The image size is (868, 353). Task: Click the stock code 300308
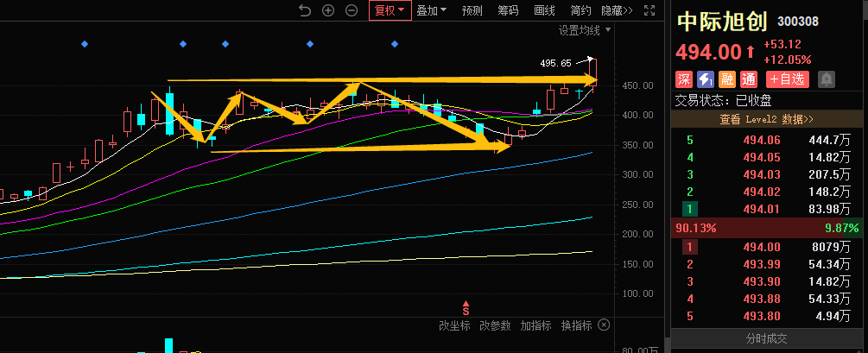(x=798, y=22)
